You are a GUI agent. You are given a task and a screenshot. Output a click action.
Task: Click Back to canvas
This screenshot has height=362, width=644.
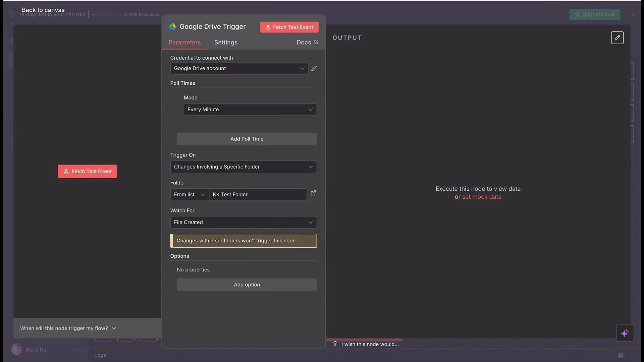pos(43,10)
